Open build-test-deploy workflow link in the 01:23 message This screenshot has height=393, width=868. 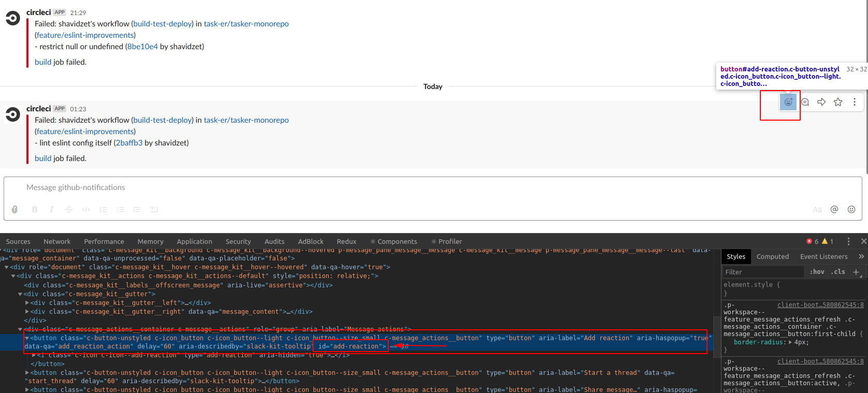(x=163, y=120)
